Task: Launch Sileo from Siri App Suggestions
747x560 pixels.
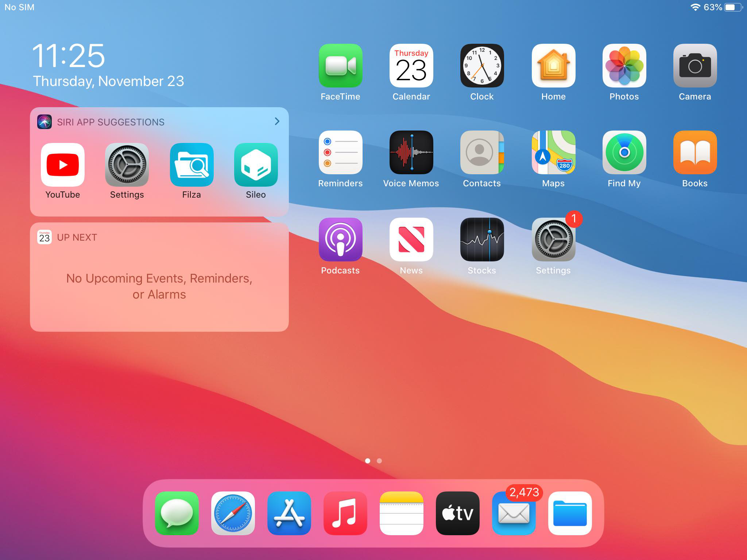Action: pyautogui.click(x=256, y=165)
